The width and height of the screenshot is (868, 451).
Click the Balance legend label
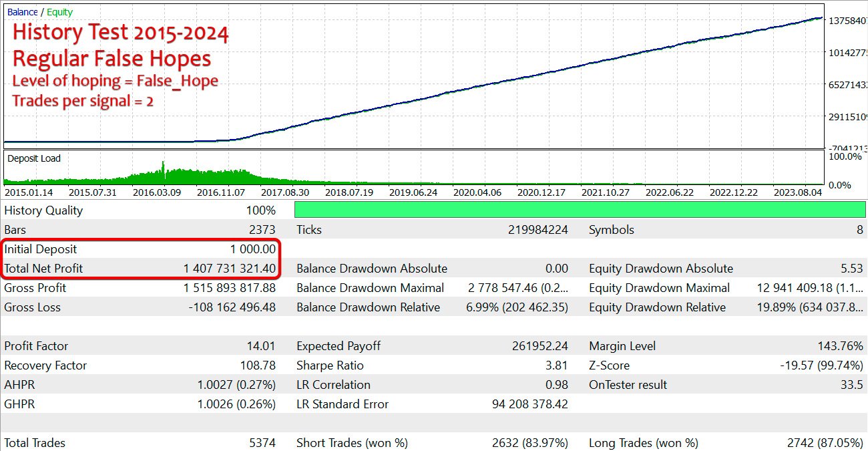[x=22, y=12]
